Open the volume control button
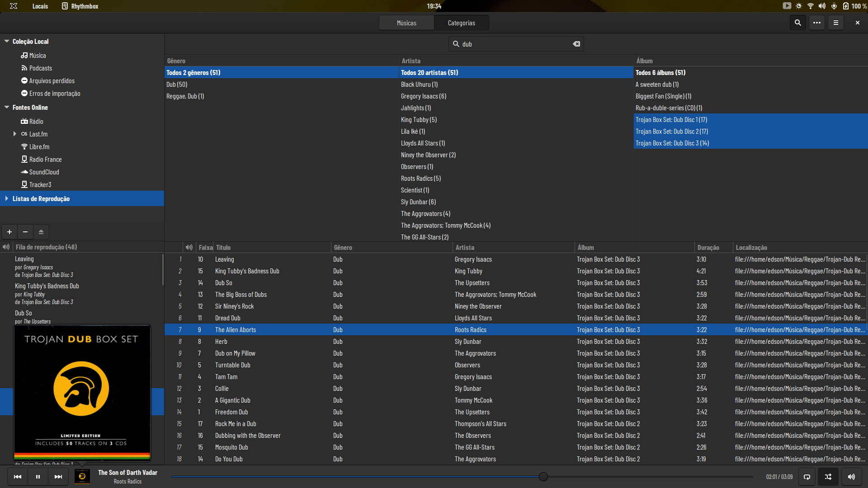 851,477
